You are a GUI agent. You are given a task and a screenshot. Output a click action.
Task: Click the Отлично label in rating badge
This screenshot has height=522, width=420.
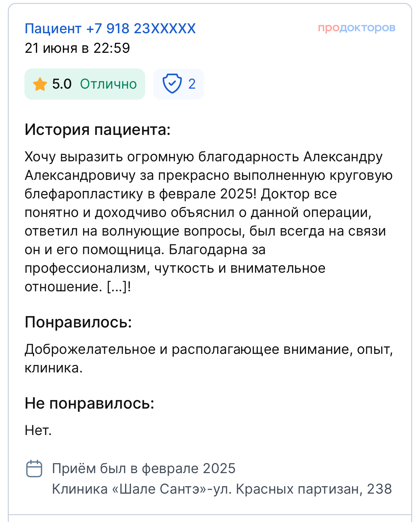pyautogui.click(x=108, y=84)
